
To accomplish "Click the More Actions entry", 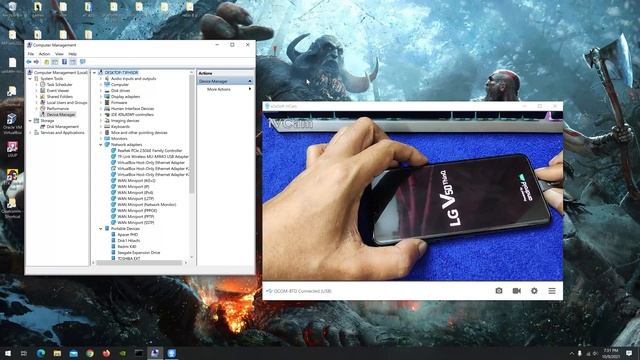I will 219,89.
